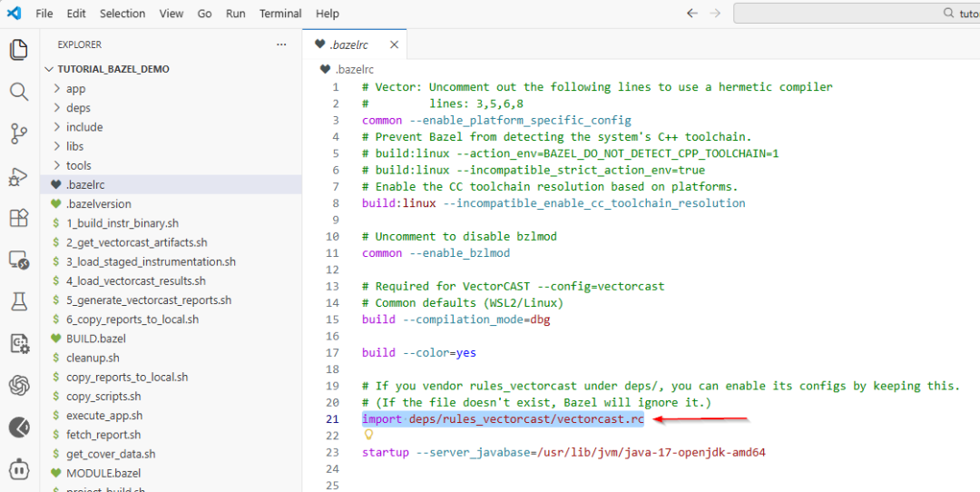Open 6_copy_reports_to_local.sh
Viewport: 980px width, 492px height.
pyautogui.click(x=171, y=319)
